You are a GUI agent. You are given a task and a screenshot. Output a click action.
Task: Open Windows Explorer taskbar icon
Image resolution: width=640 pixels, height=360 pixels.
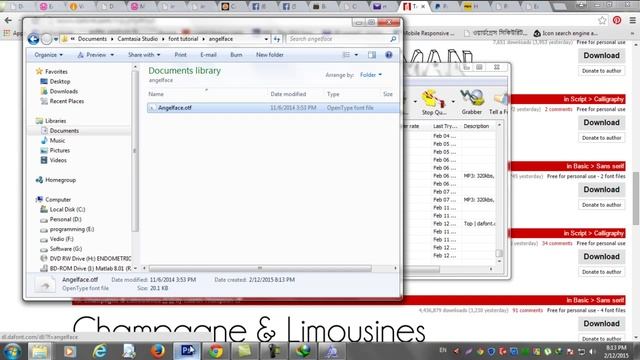[x=40, y=351]
